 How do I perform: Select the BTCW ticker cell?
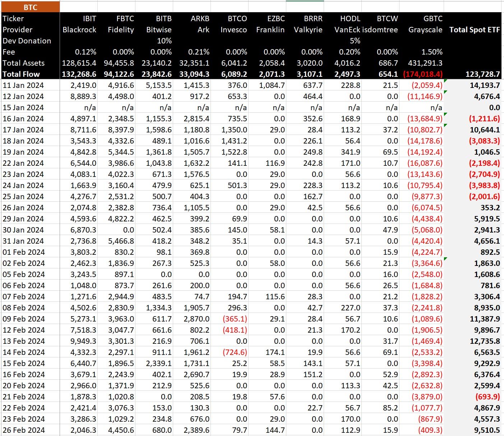[388, 19]
